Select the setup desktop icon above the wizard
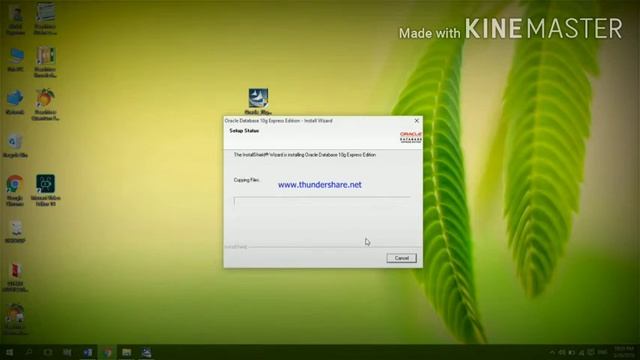640x360 pixels. tap(258, 101)
